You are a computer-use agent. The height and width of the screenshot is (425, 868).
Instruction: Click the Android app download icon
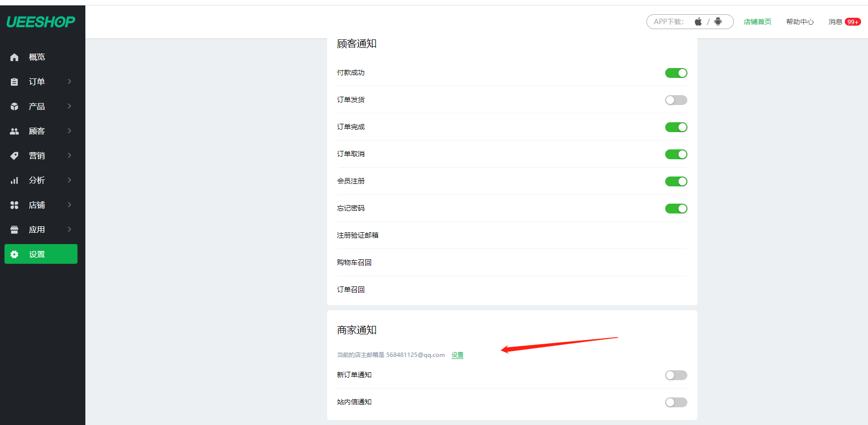(x=718, y=22)
